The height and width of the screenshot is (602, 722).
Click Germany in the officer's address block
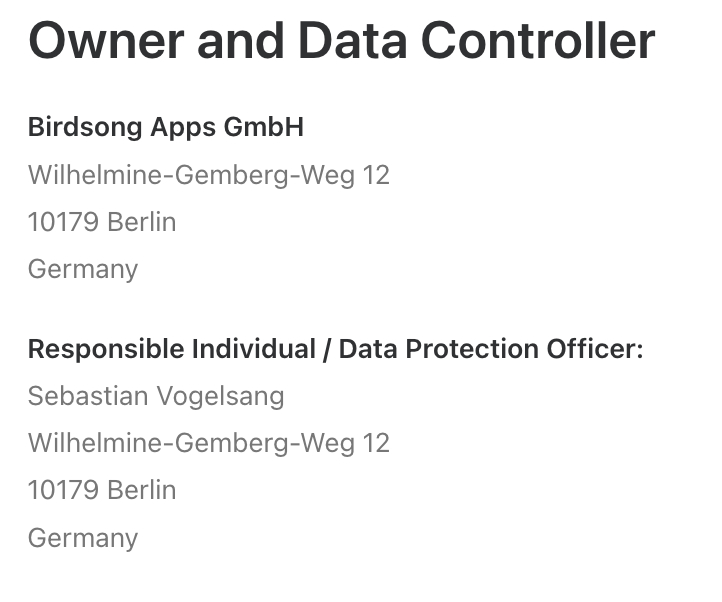(x=83, y=538)
